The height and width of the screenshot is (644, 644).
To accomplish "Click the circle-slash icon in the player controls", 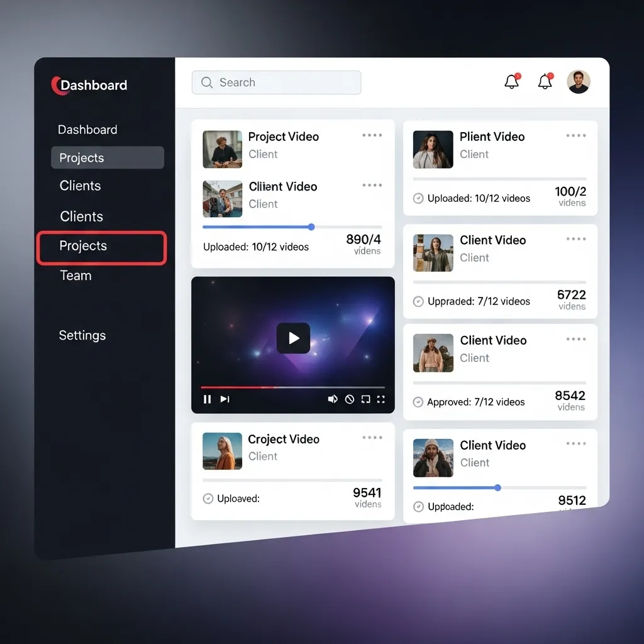I will [x=350, y=399].
